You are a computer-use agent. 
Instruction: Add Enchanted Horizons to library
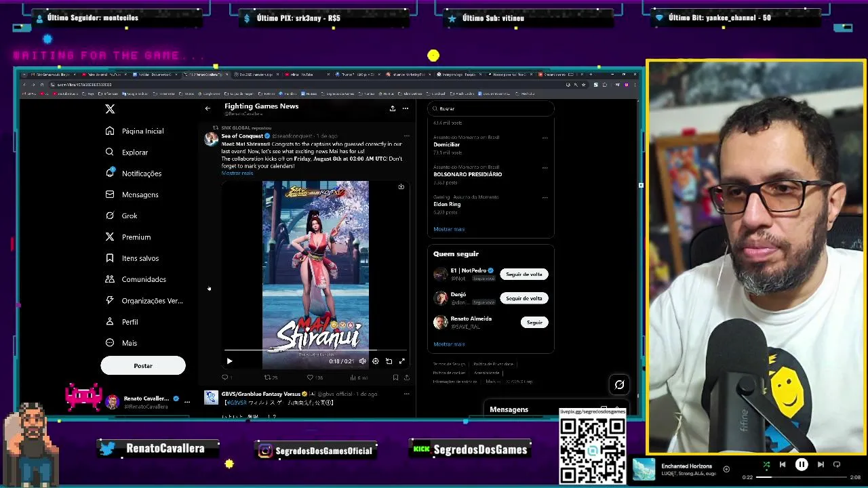tap(726, 469)
